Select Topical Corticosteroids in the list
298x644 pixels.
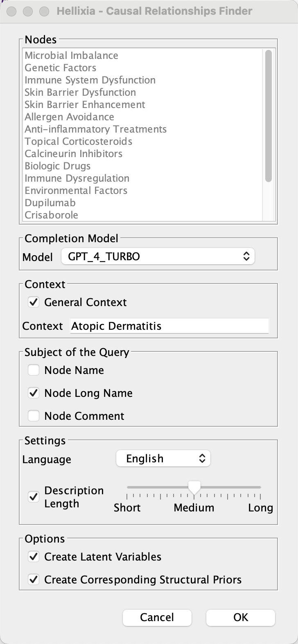78,142
